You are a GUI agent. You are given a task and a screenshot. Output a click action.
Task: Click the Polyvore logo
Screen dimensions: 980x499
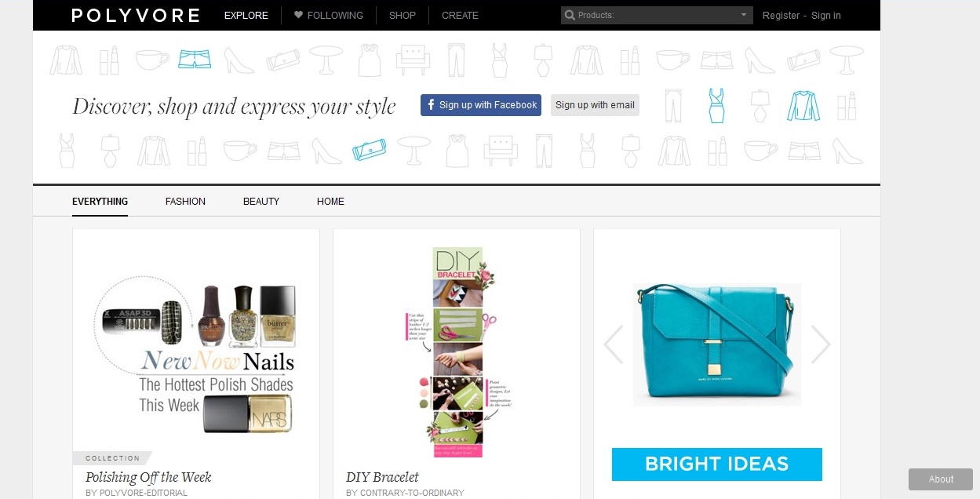(x=136, y=15)
